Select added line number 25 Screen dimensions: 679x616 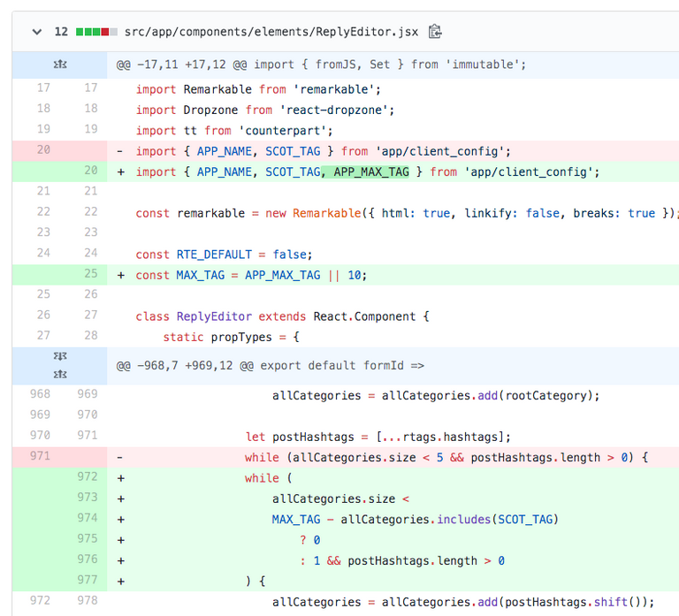90,274
